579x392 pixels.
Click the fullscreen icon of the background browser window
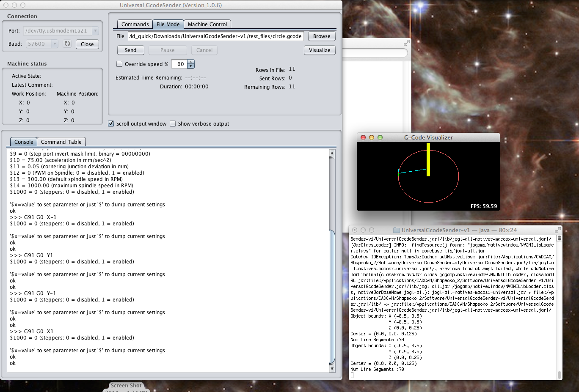click(x=406, y=43)
